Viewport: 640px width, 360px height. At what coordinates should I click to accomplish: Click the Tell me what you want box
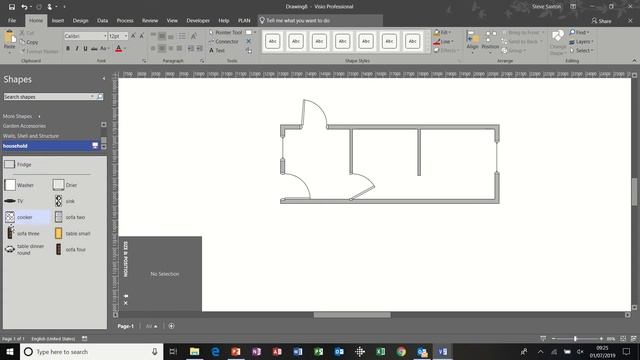tap(320, 20)
